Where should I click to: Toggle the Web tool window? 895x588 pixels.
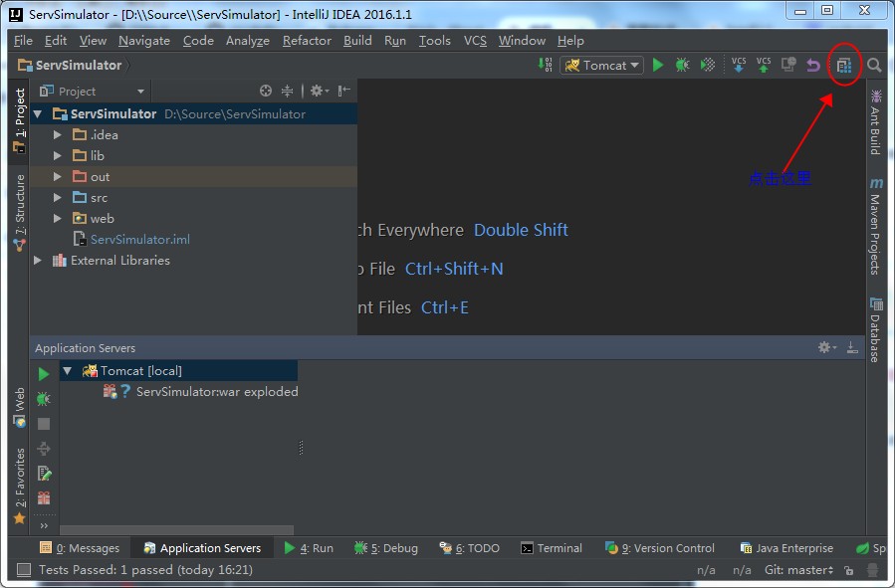pyautogui.click(x=19, y=407)
